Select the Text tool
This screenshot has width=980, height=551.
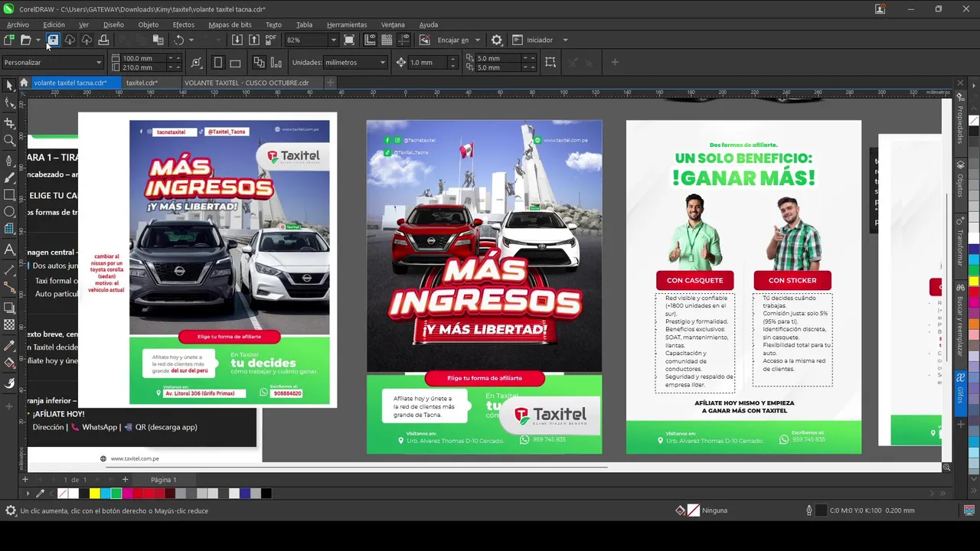click(9, 249)
